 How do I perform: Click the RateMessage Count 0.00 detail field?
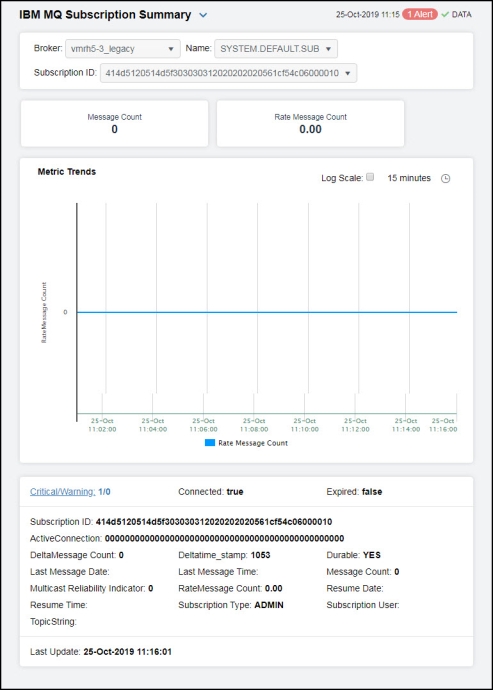tap(230, 588)
